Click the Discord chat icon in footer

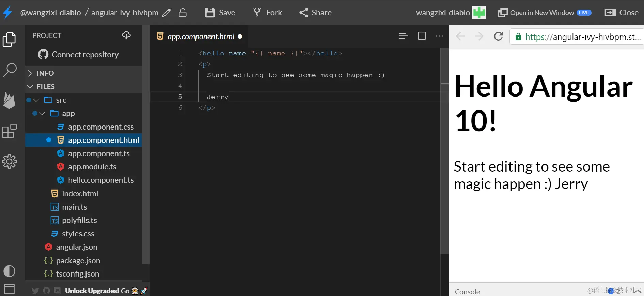tap(58, 291)
